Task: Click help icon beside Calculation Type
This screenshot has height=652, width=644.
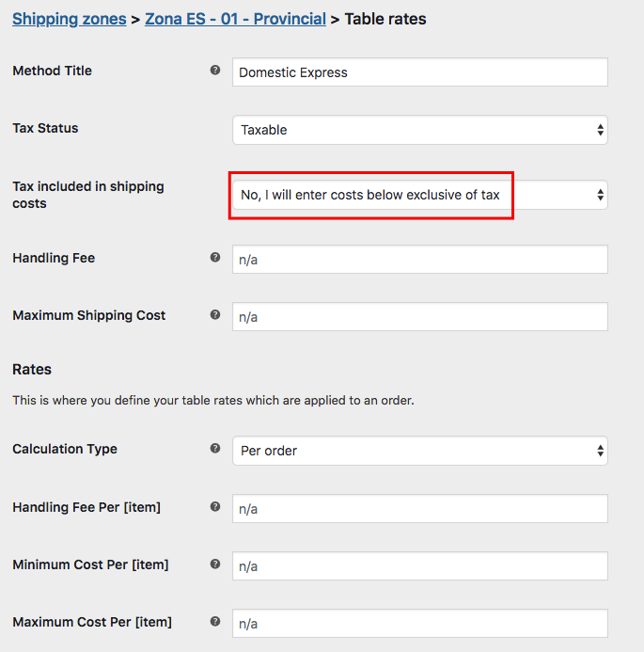Action: tap(215, 449)
